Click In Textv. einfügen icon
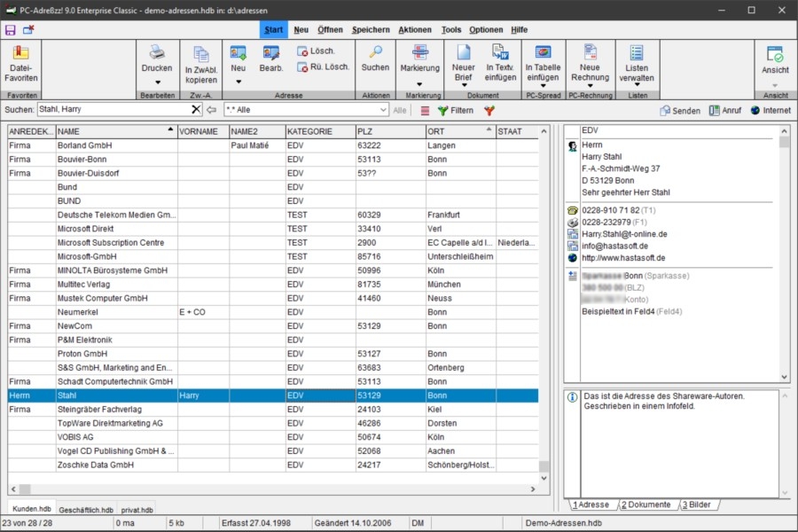Viewport: 798px width, 532px height. pyautogui.click(x=500, y=52)
